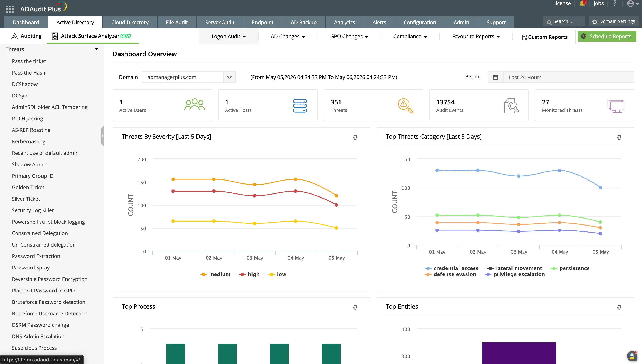
Task: Refresh the Top Threats Category chart
Action: 619,137
